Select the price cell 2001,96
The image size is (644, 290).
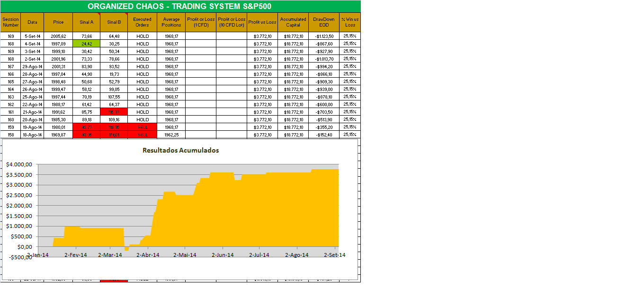(58, 59)
